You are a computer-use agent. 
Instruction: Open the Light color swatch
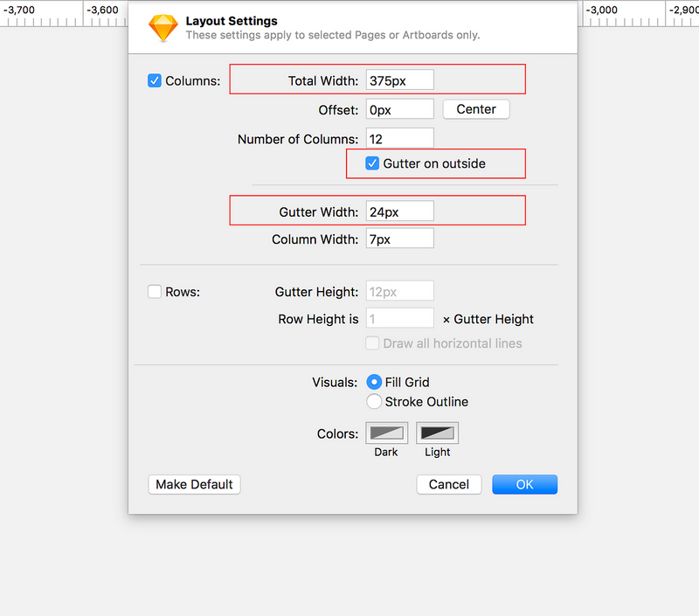[437, 433]
